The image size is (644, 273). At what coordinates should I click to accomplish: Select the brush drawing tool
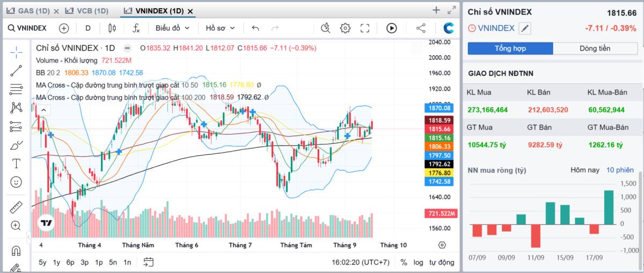coord(16,145)
